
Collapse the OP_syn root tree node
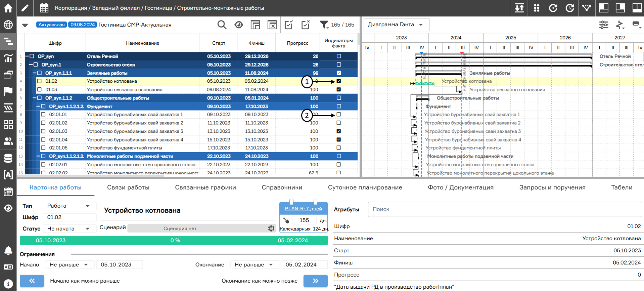point(28,56)
